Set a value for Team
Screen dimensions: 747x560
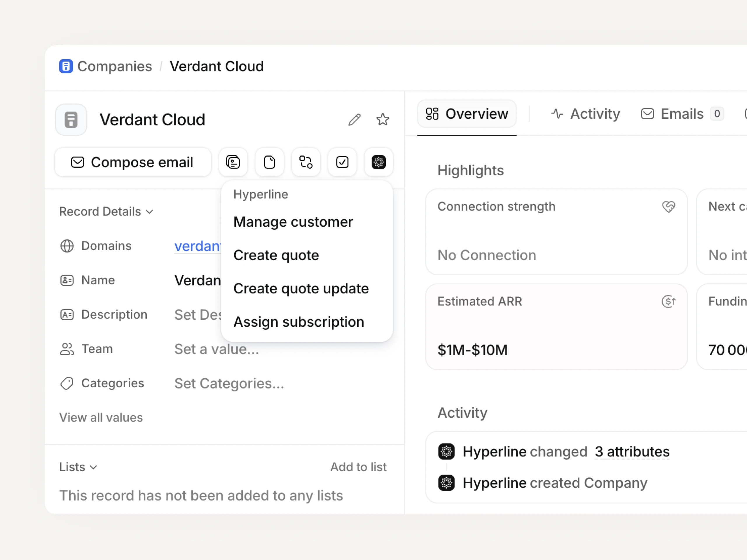pyautogui.click(x=217, y=349)
